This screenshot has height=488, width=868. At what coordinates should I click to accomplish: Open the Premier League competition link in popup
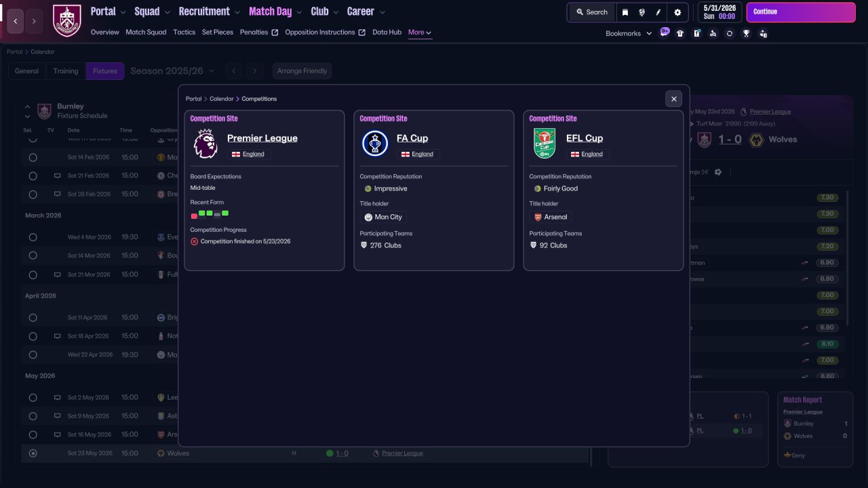tap(262, 138)
